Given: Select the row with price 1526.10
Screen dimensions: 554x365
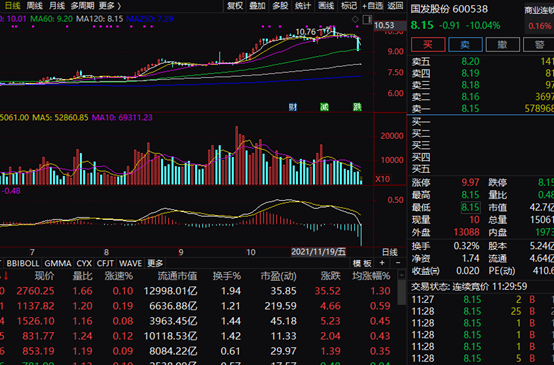Looking at the screenshot, I should (198, 321).
